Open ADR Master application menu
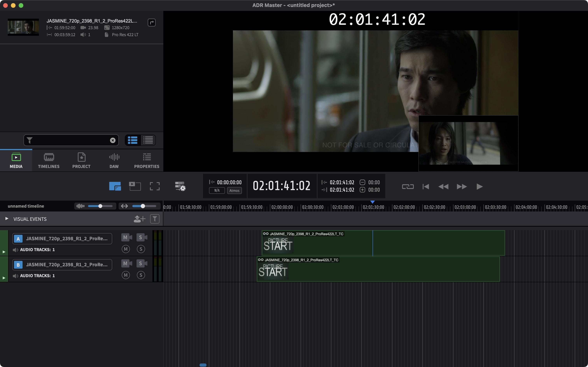Image resolution: width=588 pixels, height=367 pixels. [x=294, y=5]
